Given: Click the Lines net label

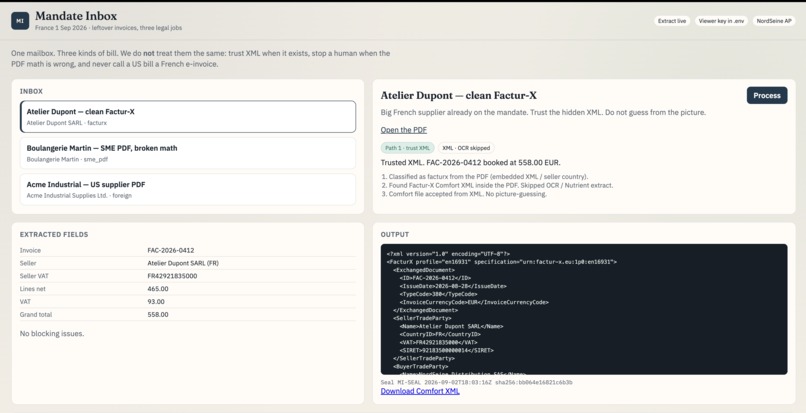Looking at the screenshot, I should 32,289.
